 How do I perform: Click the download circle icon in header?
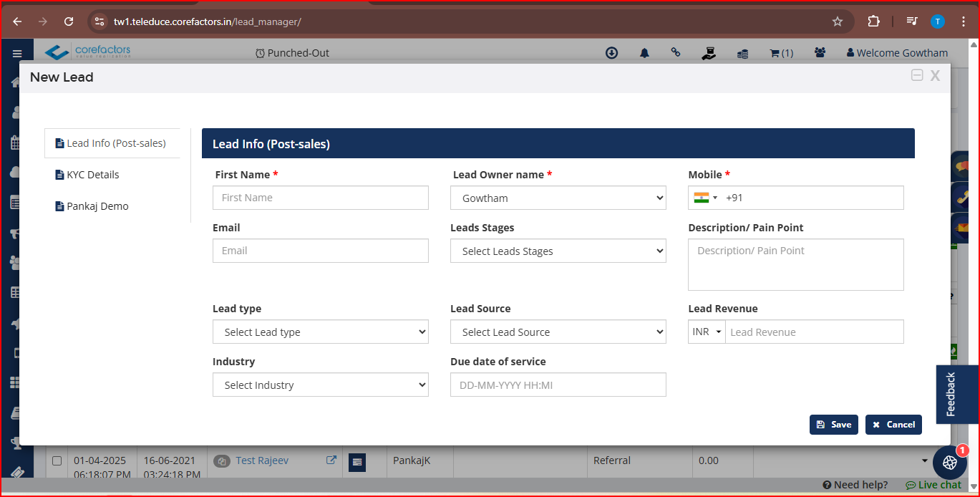point(611,52)
